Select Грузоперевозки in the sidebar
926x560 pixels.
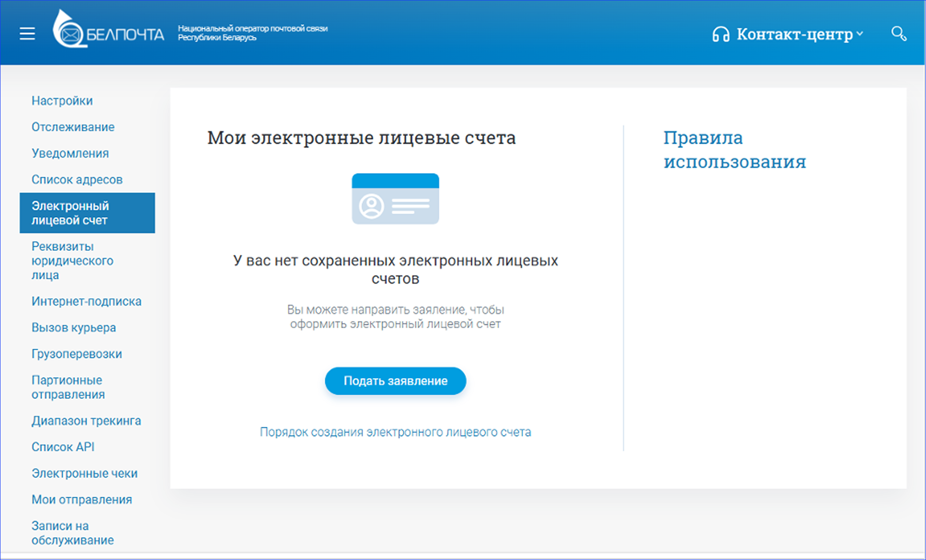coord(76,354)
